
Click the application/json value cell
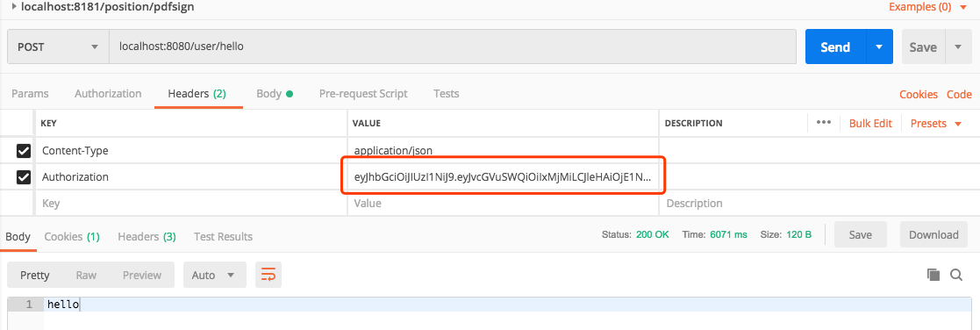tap(503, 151)
